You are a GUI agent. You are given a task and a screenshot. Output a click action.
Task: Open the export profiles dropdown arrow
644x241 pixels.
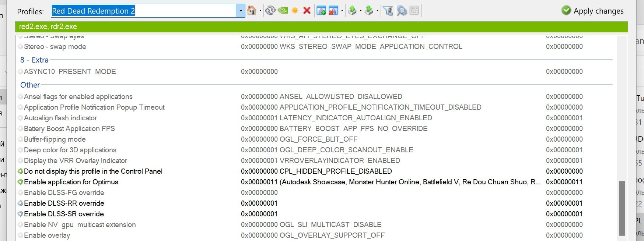coord(360,11)
